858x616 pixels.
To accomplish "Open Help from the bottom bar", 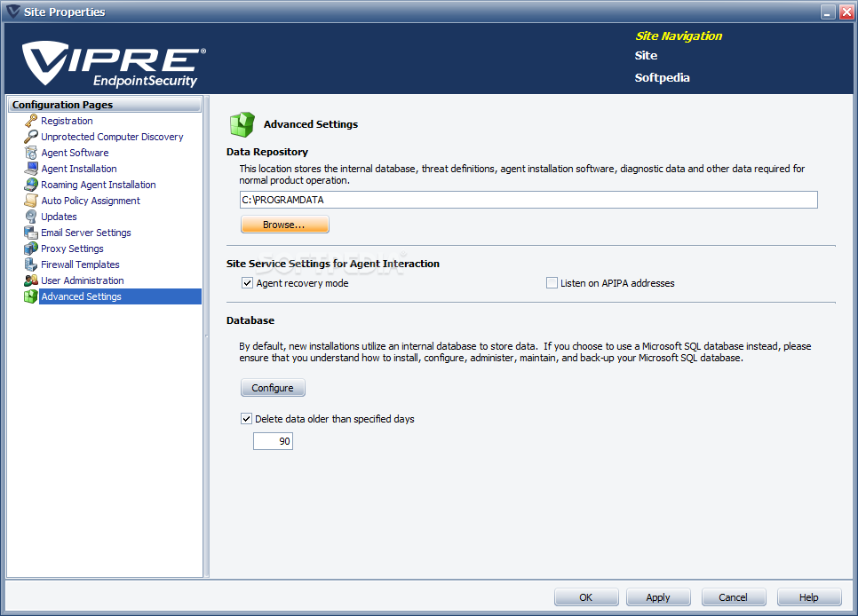I will coord(809,596).
